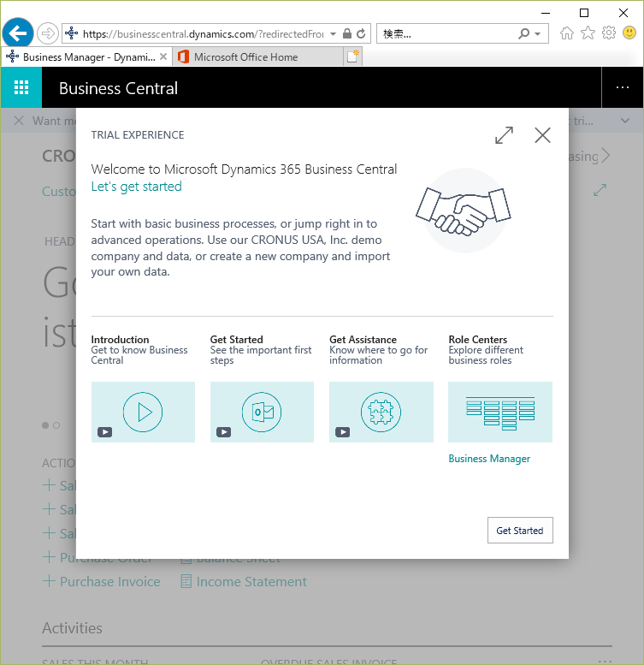Open the app launcher waffle icon
The width and height of the screenshot is (644, 665).
[x=21, y=87]
